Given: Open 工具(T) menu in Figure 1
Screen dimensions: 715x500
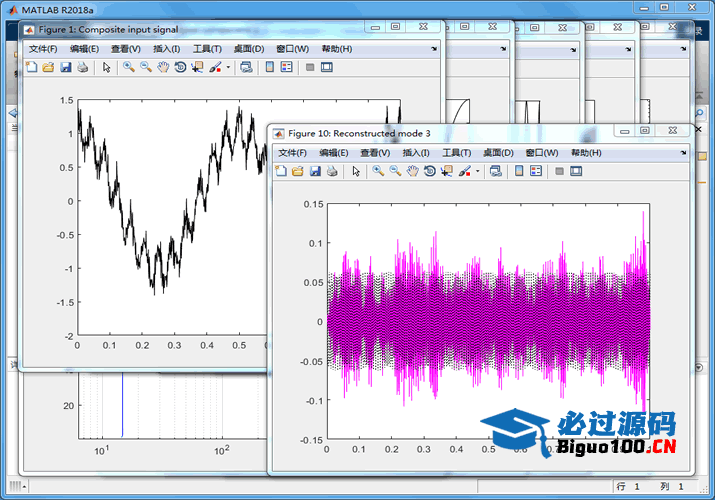Looking at the screenshot, I should pyautogui.click(x=207, y=49).
